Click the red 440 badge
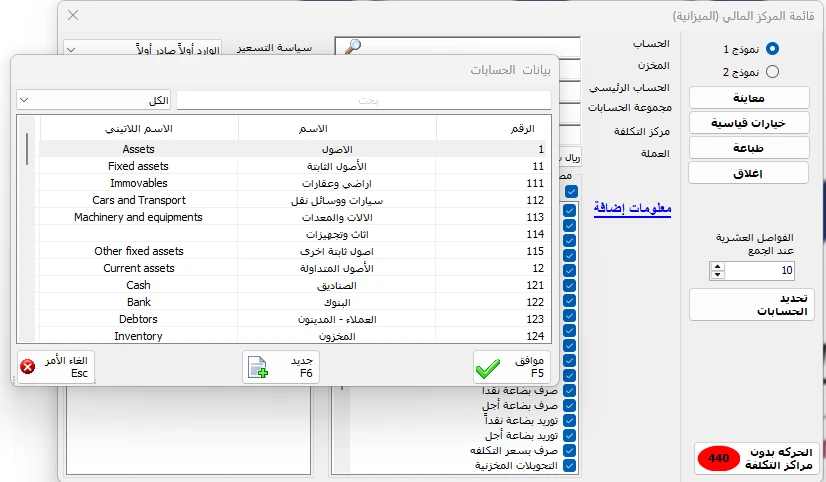826x482 pixels. 719,458
